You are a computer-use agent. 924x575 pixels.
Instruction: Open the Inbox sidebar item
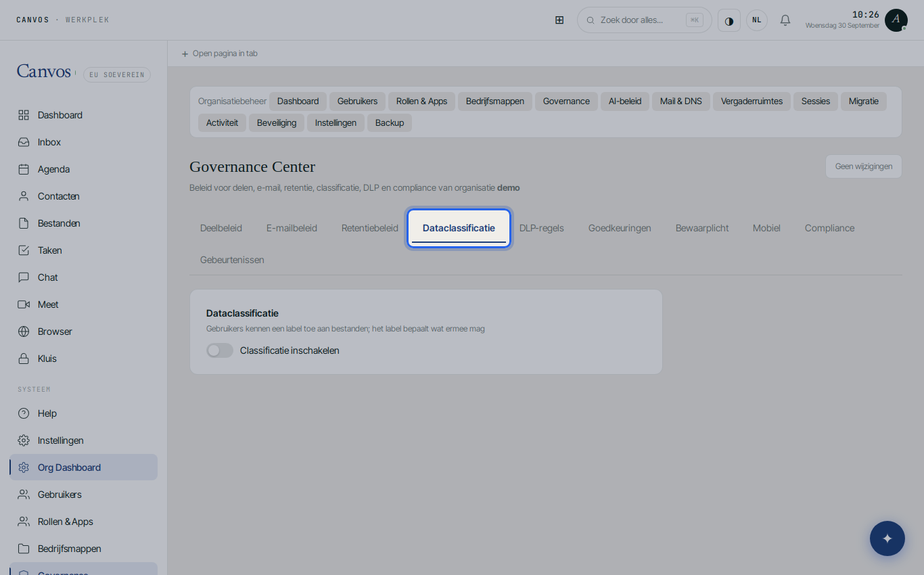(x=83, y=142)
